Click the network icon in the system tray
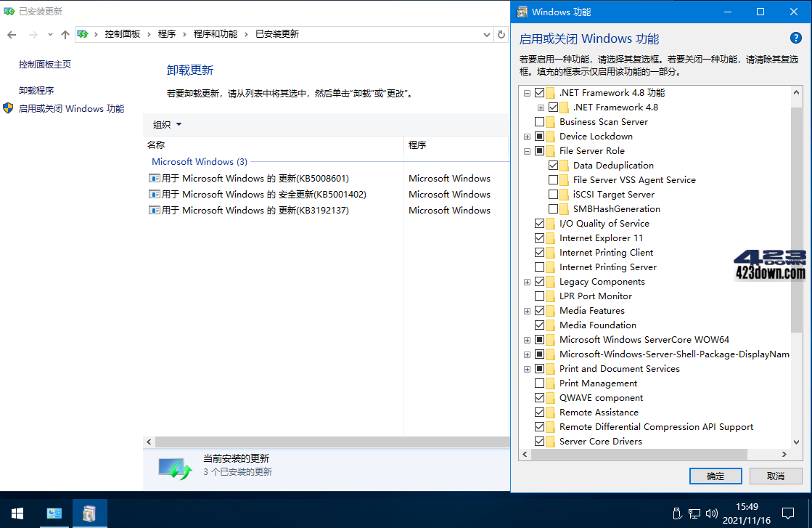Screen dimensions: 812x528 694,513
